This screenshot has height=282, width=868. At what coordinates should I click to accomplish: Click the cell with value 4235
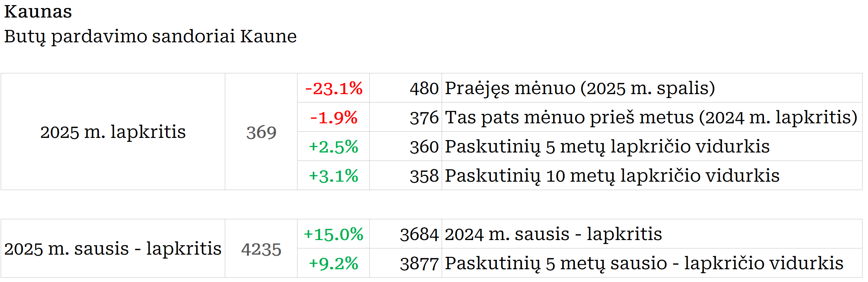click(261, 250)
